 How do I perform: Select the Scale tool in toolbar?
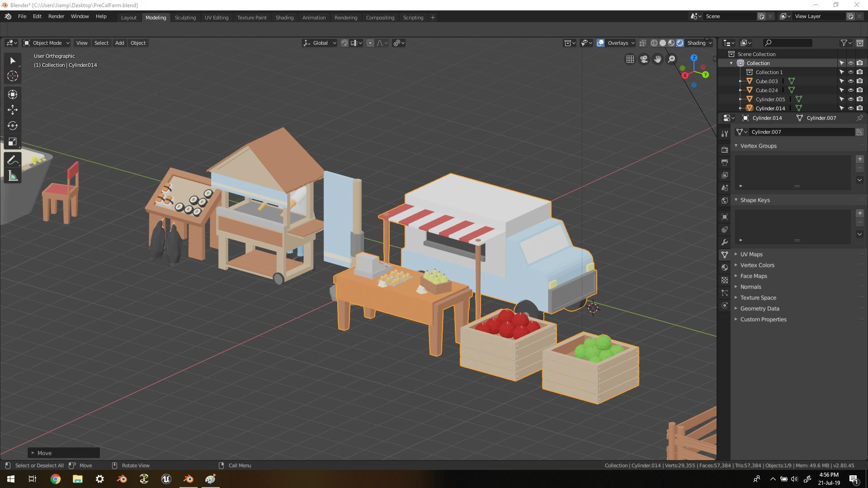coord(13,142)
